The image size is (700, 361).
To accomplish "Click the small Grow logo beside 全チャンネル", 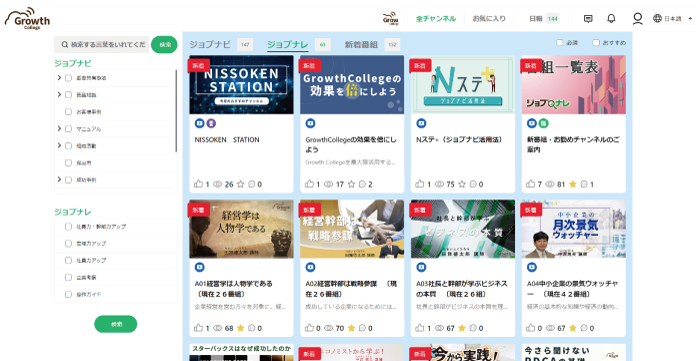I will click(x=391, y=19).
